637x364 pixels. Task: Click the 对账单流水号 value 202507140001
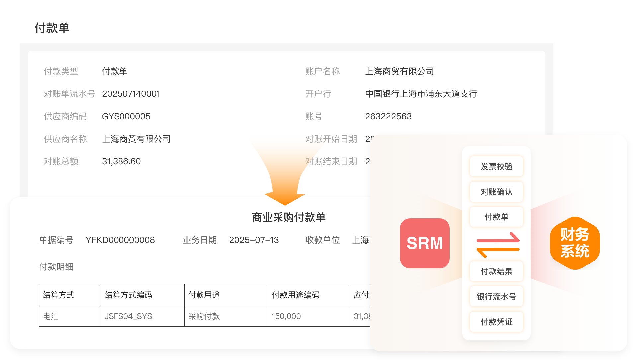pos(131,94)
